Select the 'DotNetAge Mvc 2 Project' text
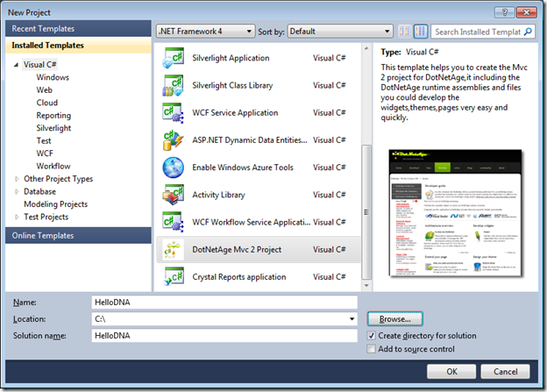This screenshot has width=547, height=392. coord(237,250)
